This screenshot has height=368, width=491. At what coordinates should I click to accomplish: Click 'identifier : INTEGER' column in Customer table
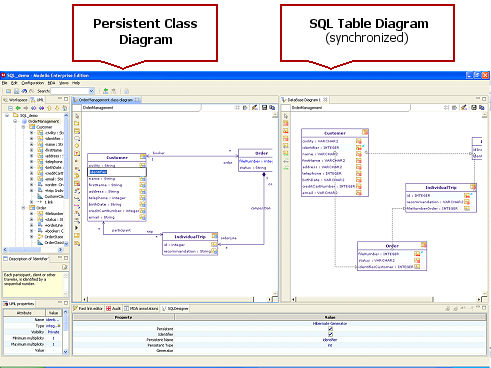pyautogui.click(x=321, y=147)
